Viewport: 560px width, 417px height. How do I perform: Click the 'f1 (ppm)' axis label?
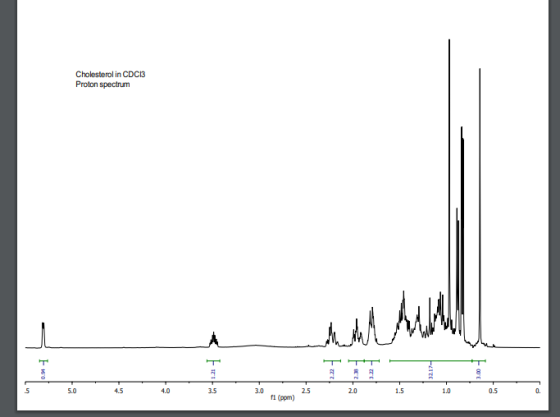(282, 397)
